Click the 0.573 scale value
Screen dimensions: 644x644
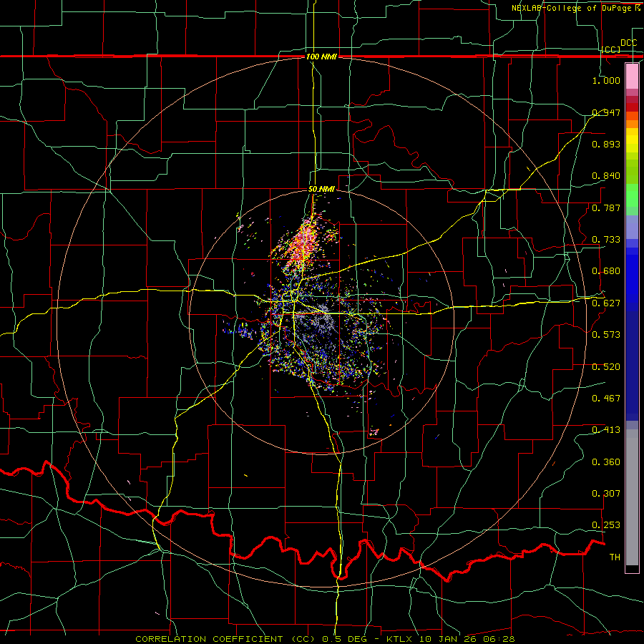click(606, 335)
